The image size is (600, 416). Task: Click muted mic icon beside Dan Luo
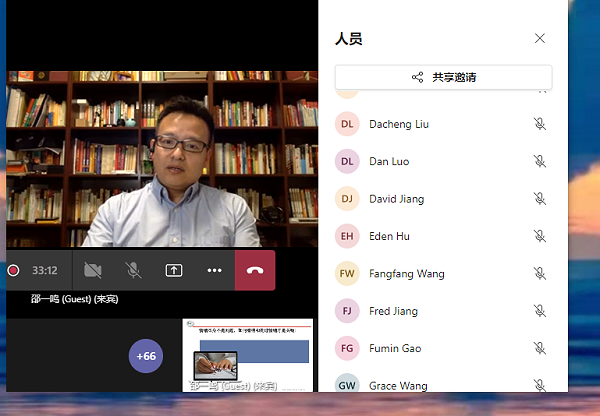[x=540, y=161]
